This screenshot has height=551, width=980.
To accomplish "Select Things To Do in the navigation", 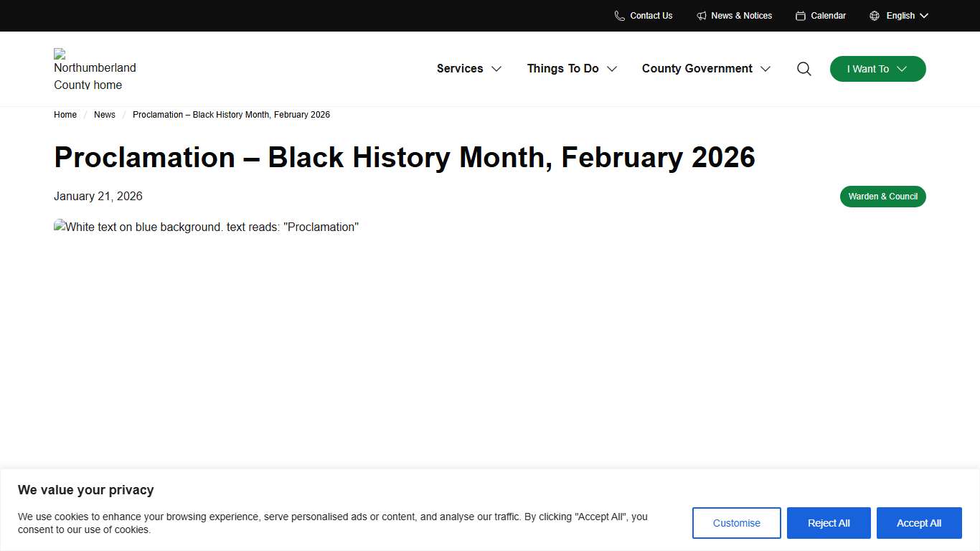I will click(563, 68).
